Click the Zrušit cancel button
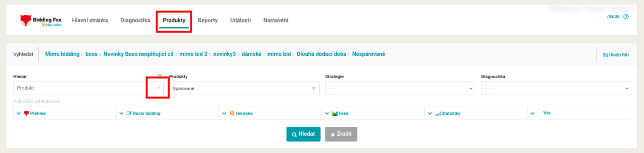 click(x=341, y=134)
